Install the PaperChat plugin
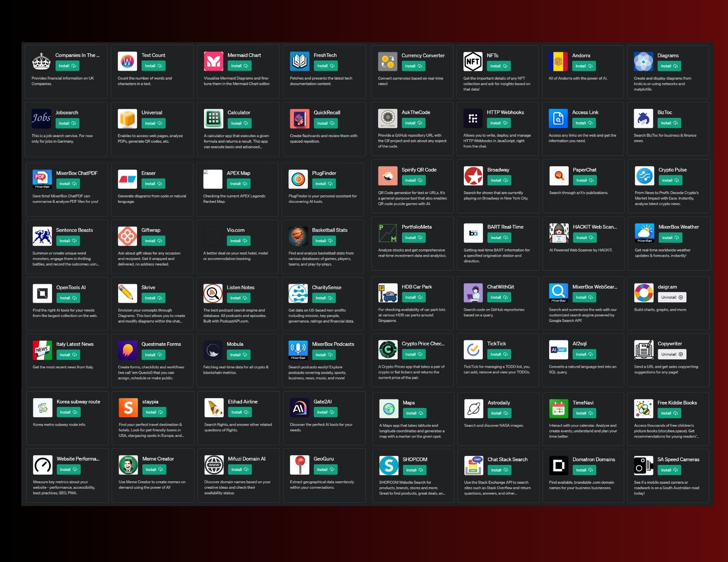Viewport: 728px width, 562px height. [585, 180]
